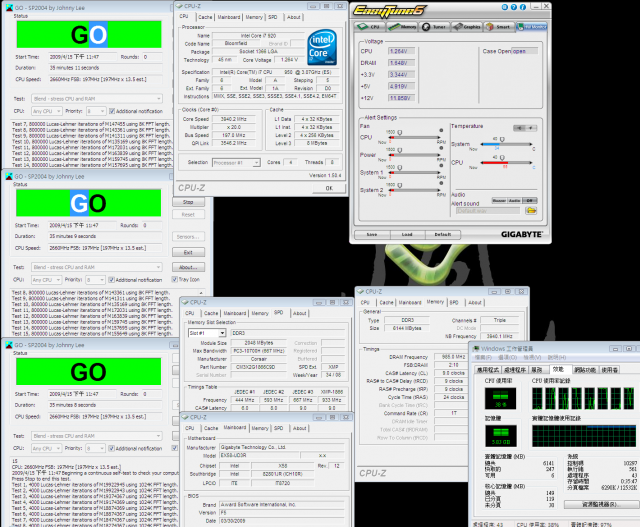640x527 pixels.
Task: Open Cache tab in CPU-Z SPD window
Action: click(x=211, y=313)
